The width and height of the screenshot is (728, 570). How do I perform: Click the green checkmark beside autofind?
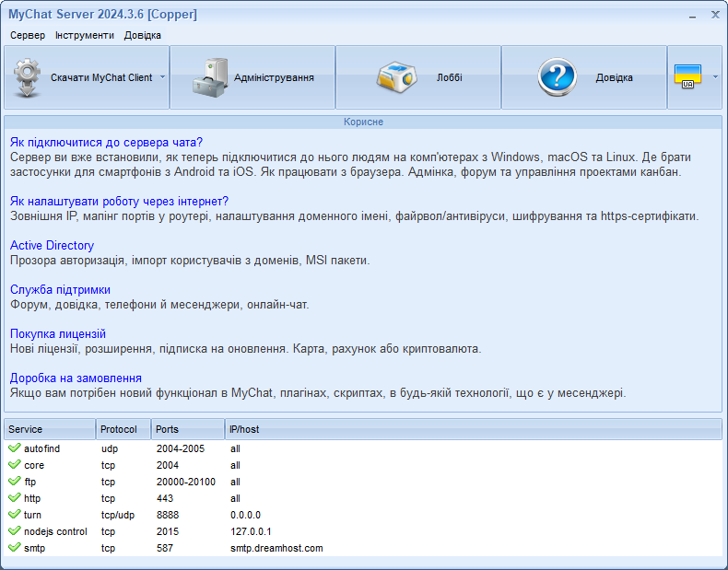point(15,448)
